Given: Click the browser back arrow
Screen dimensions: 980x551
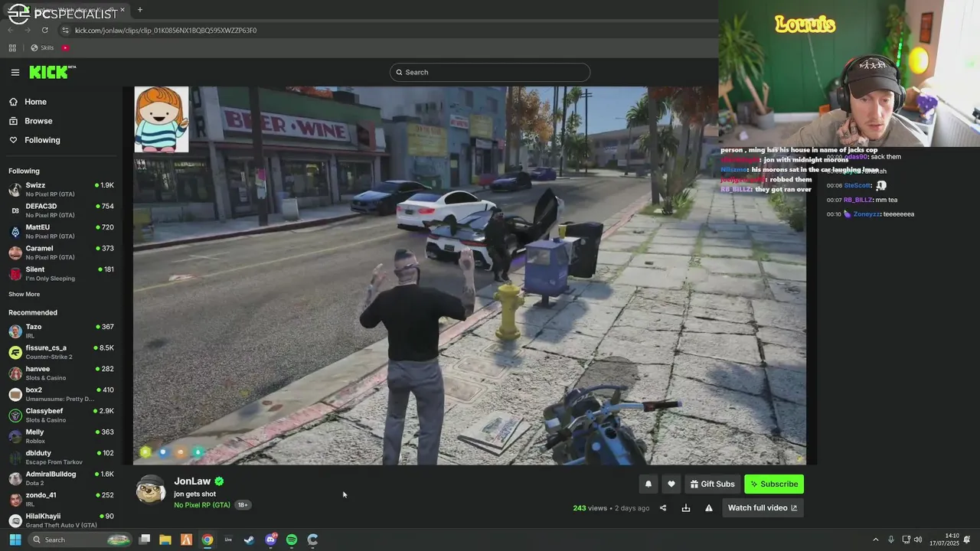Looking at the screenshot, I should [11, 31].
